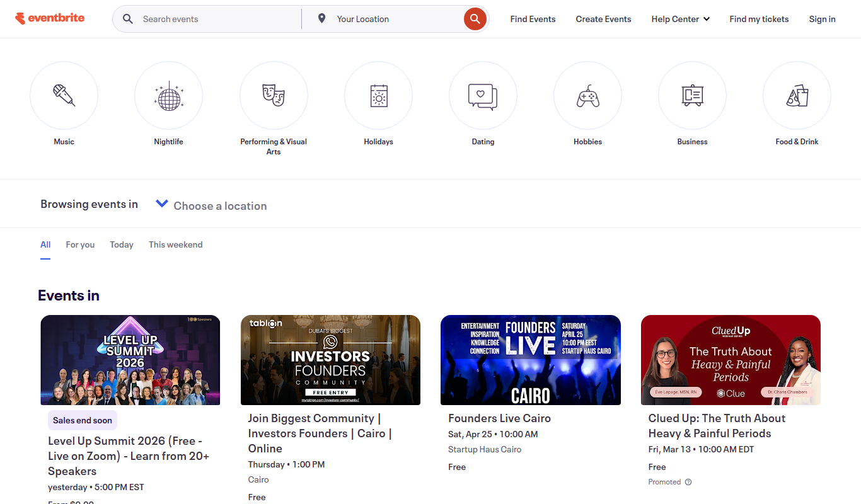This screenshot has width=861, height=504.
Task: Switch to This weekend tab
Action: [x=176, y=244]
